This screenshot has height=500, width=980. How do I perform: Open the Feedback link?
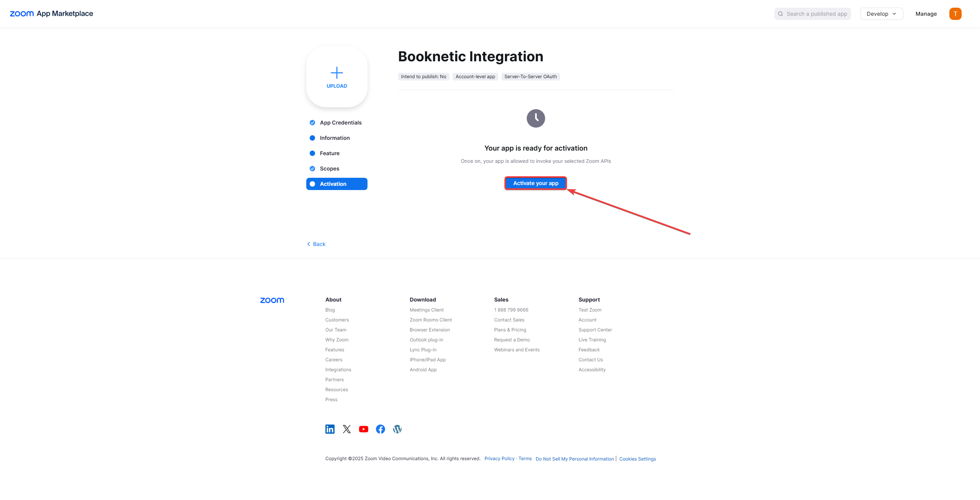(589, 350)
